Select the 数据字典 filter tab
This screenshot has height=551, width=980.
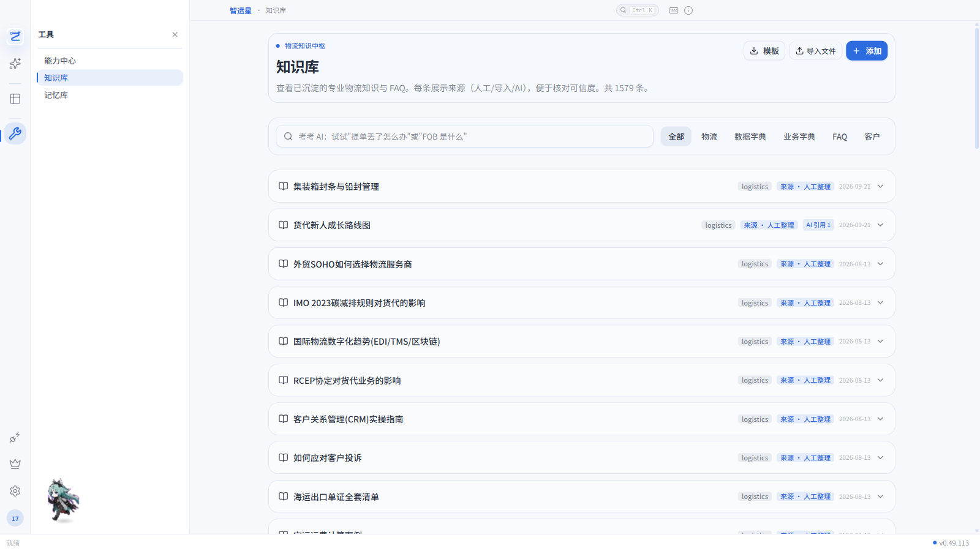click(x=750, y=137)
